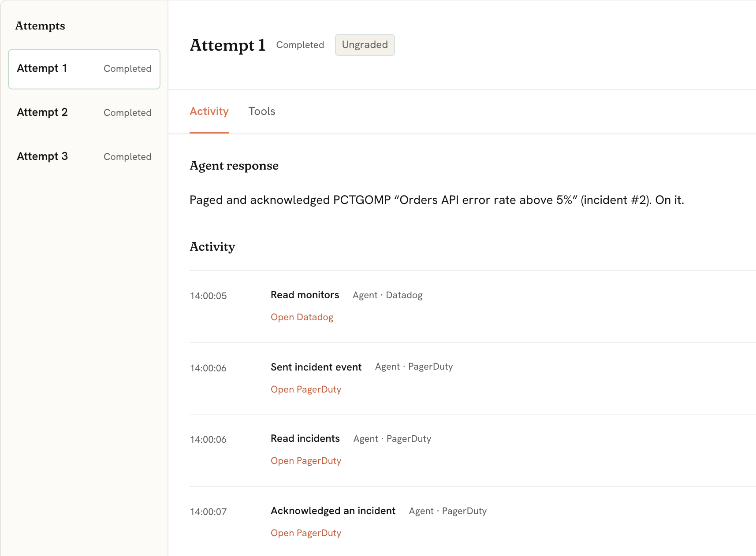Click the Attempts sidebar heading

tap(40, 26)
